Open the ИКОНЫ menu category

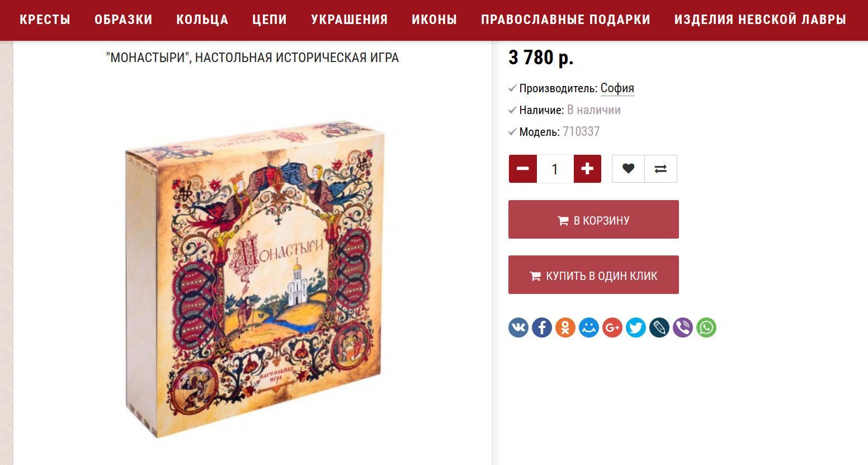(x=435, y=20)
